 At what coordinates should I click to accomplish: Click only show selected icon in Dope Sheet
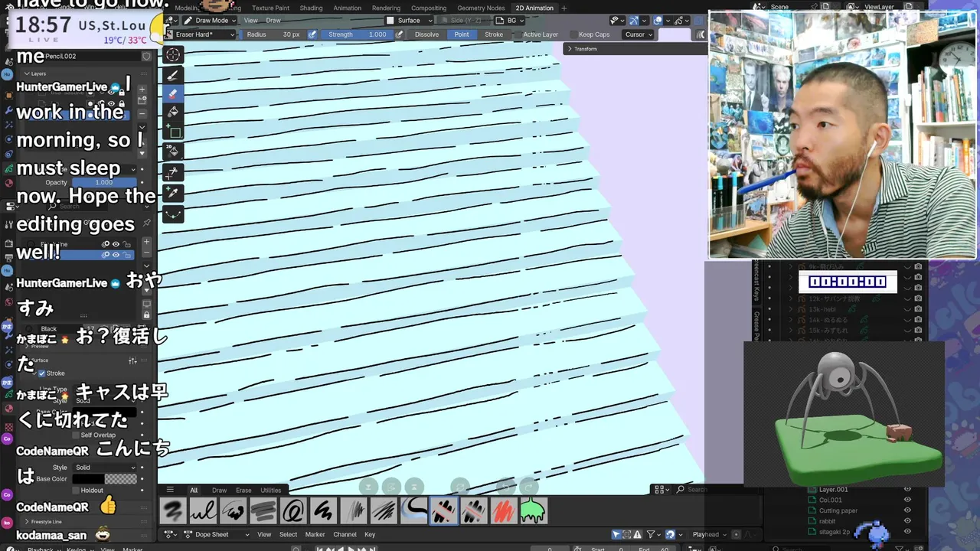click(616, 534)
